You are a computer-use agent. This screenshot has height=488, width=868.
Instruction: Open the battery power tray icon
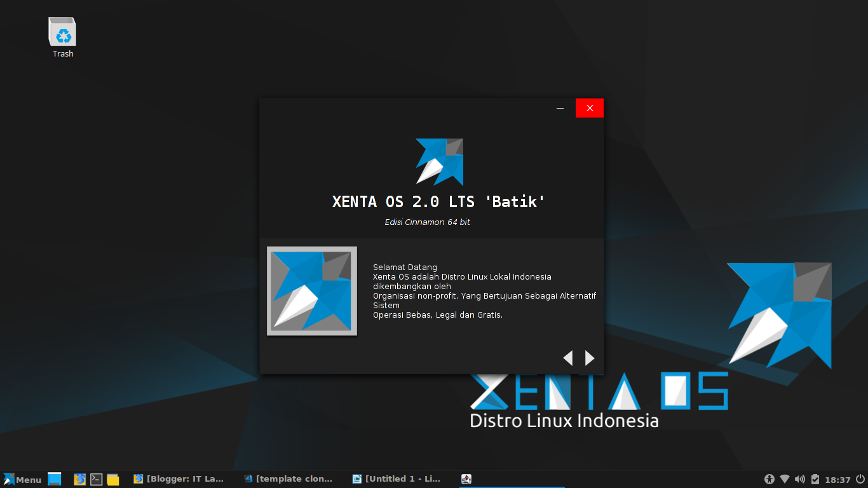click(815, 479)
